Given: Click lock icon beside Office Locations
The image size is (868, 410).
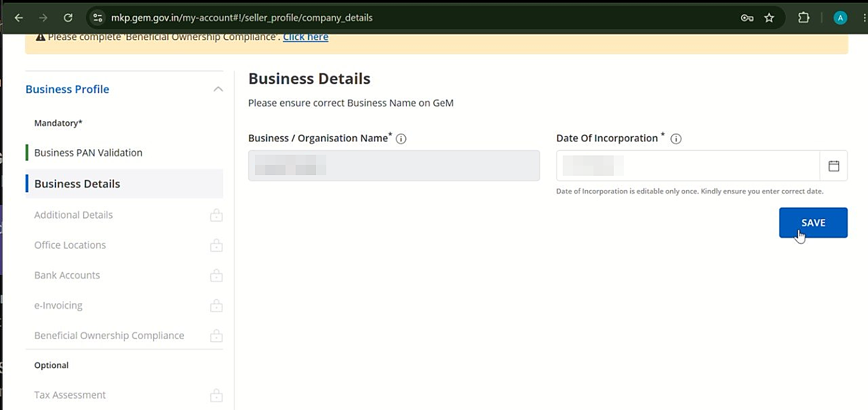Looking at the screenshot, I should coord(216,245).
